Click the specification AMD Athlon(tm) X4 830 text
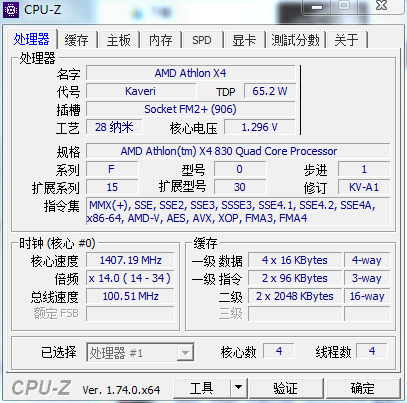This screenshot has height=403, width=407. pyautogui.click(x=238, y=151)
